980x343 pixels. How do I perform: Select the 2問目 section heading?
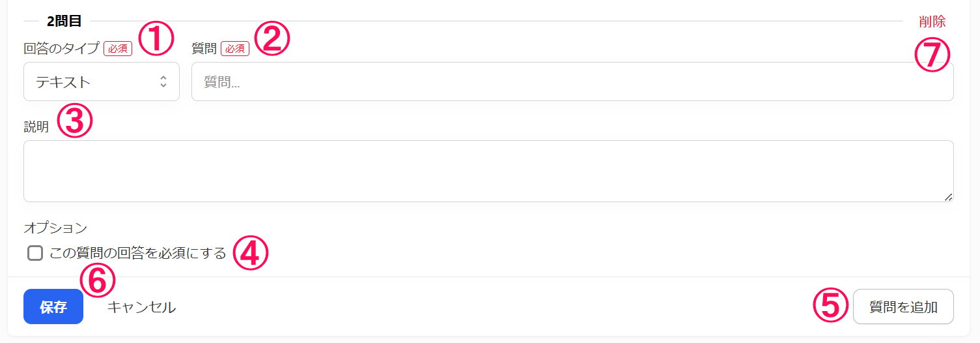tap(64, 21)
